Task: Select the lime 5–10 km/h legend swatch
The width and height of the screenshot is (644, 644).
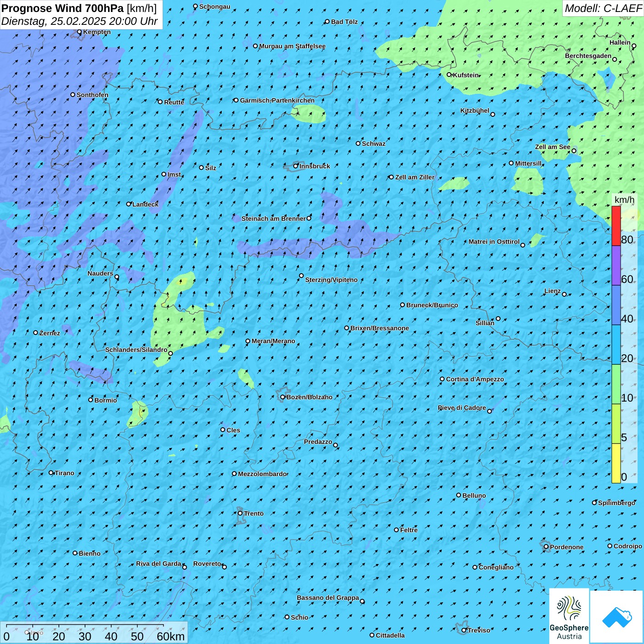Action: click(616, 424)
